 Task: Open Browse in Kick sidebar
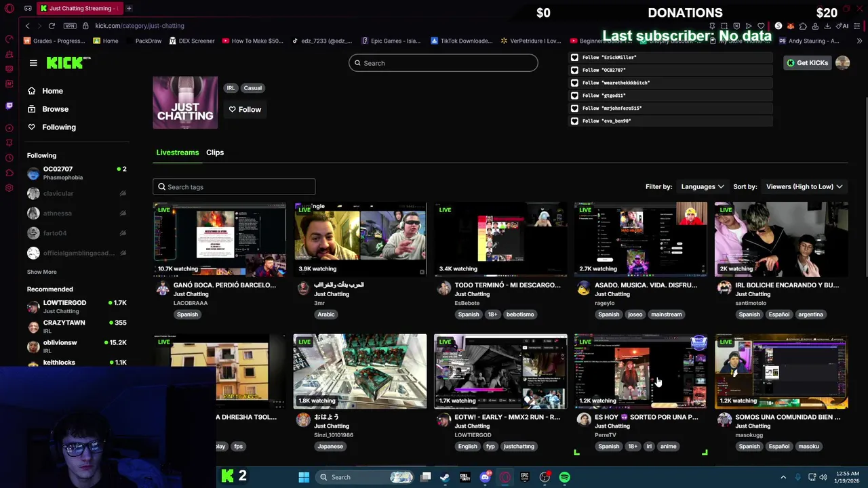click(47, 109)
